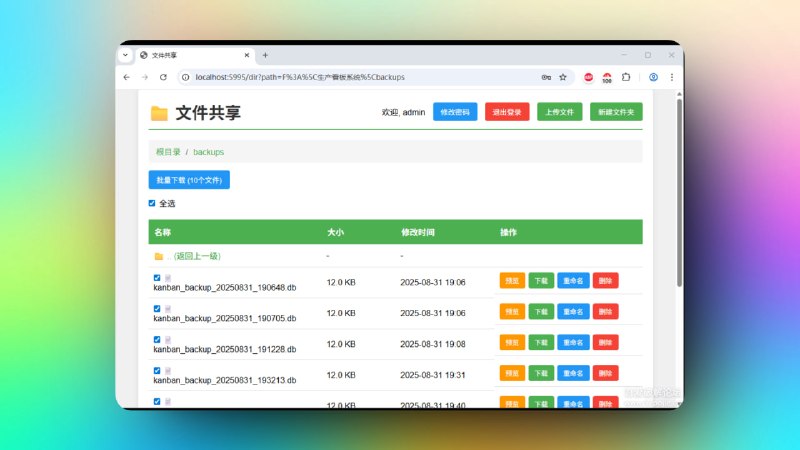Preview kanban_backup_20250831_193213.db with the orange button
The image size is (800, 450).
512,373
